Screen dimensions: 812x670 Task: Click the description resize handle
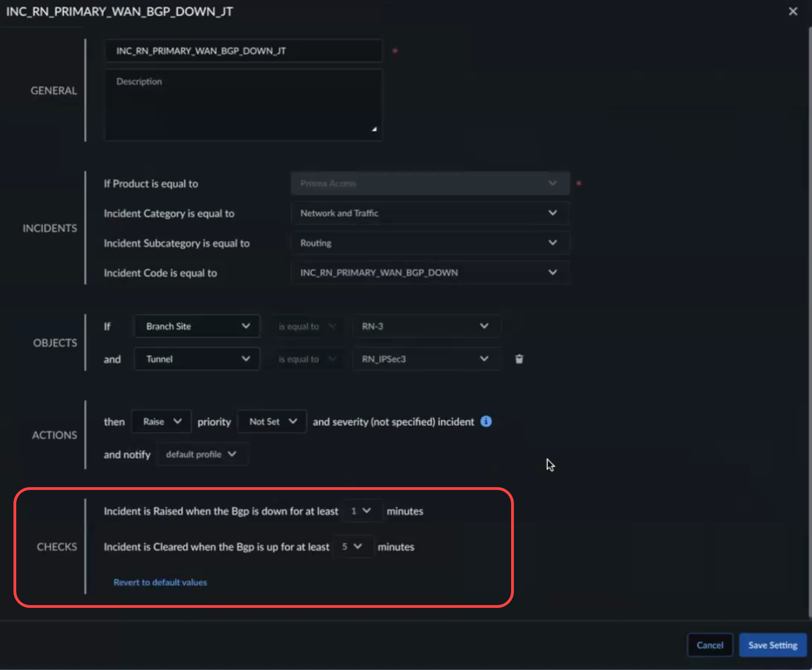[374, 129]
